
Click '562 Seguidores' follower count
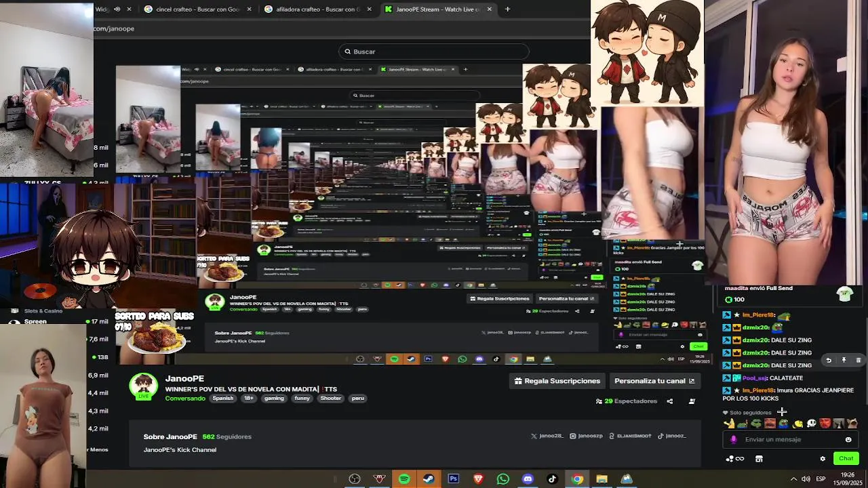pyautogui.click(x=226, y=437)
